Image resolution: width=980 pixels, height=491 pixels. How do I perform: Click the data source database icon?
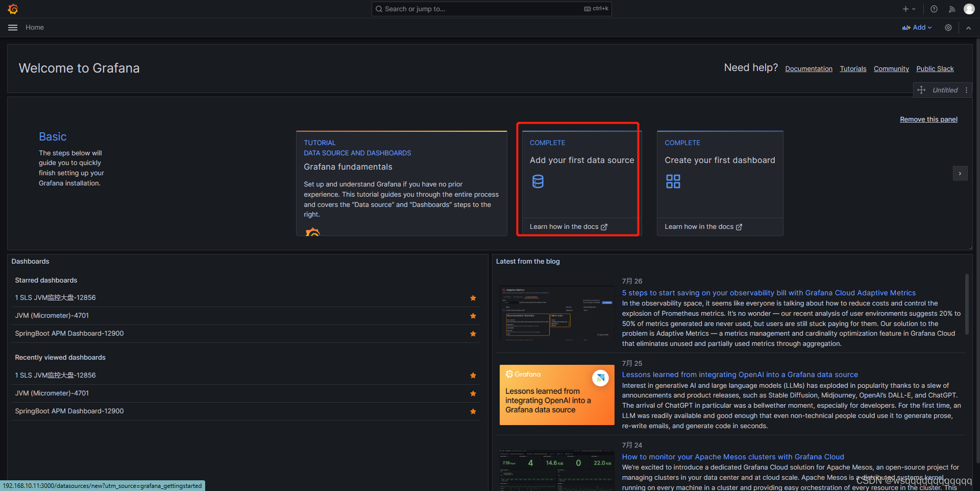coord(538,181)
